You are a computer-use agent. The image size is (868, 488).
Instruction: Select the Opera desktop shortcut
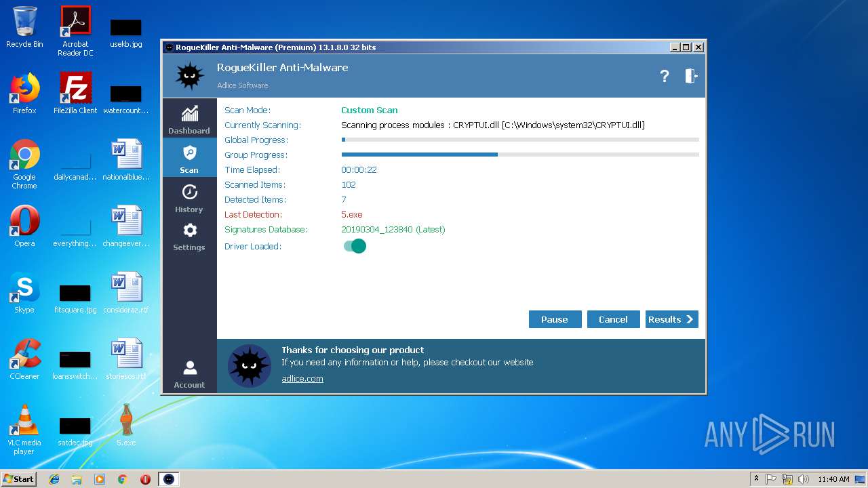[24, 226]
